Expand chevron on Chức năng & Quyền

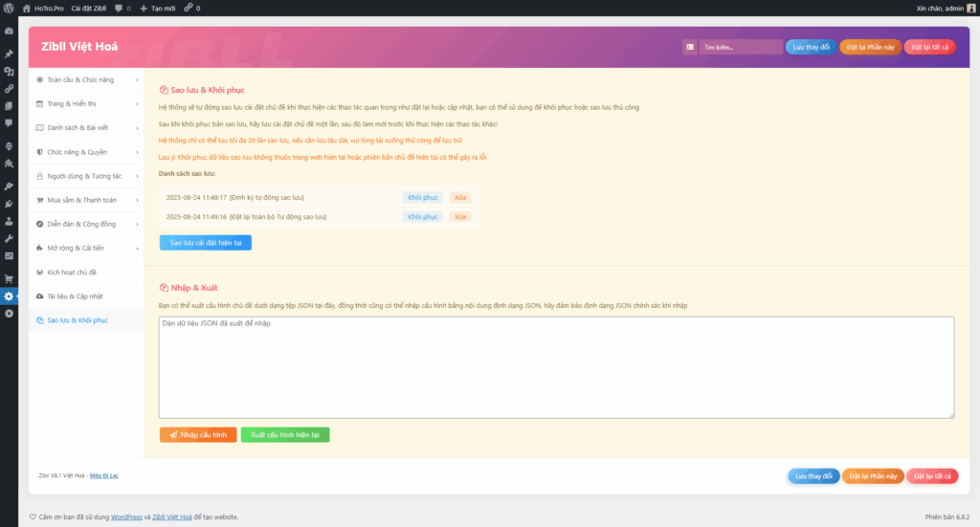(x=138, y=152)
